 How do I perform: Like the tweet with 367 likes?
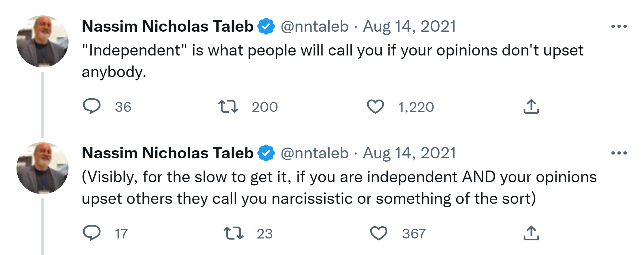[378, 233]
